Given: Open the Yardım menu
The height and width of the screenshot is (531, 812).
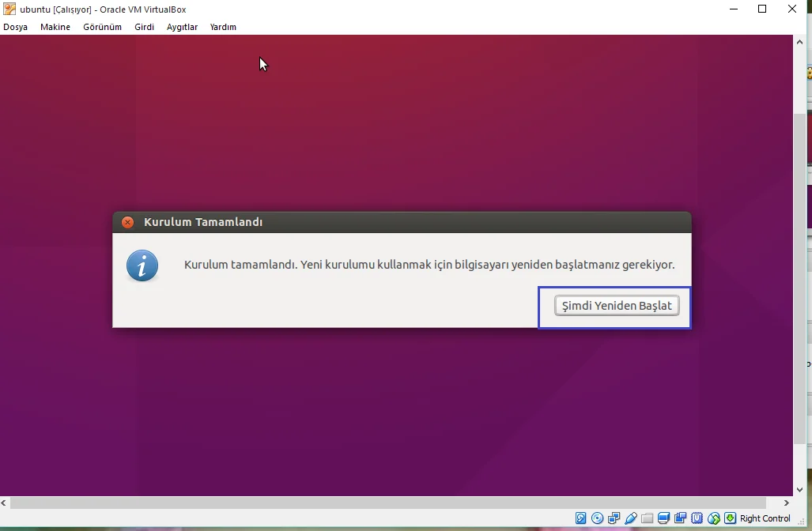Looking at the screenshot, I should pyautogui.click(x=223, y=27).
